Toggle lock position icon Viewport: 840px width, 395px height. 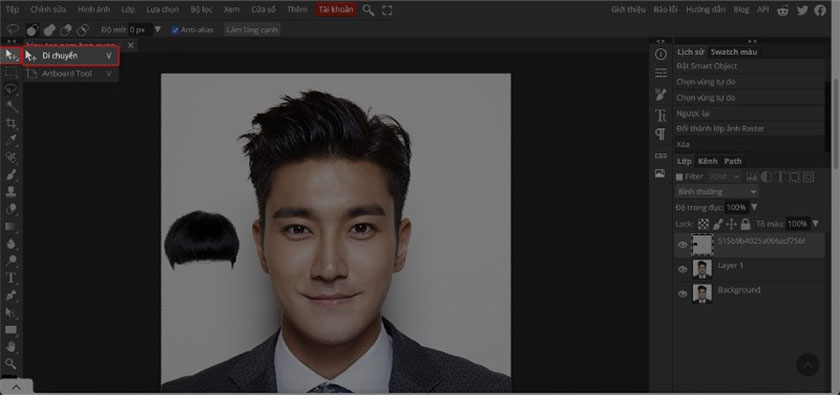pyautogui.click(x=731, y=224)
